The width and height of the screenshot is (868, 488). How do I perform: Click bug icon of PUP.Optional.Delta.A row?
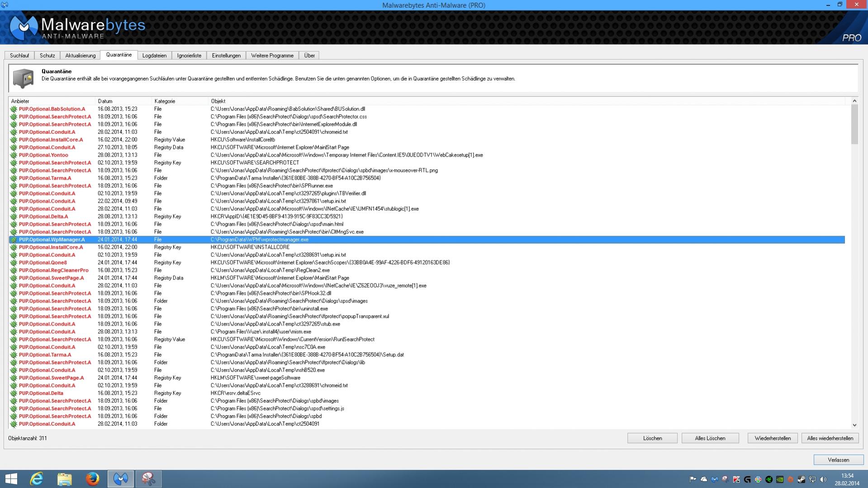14,217
